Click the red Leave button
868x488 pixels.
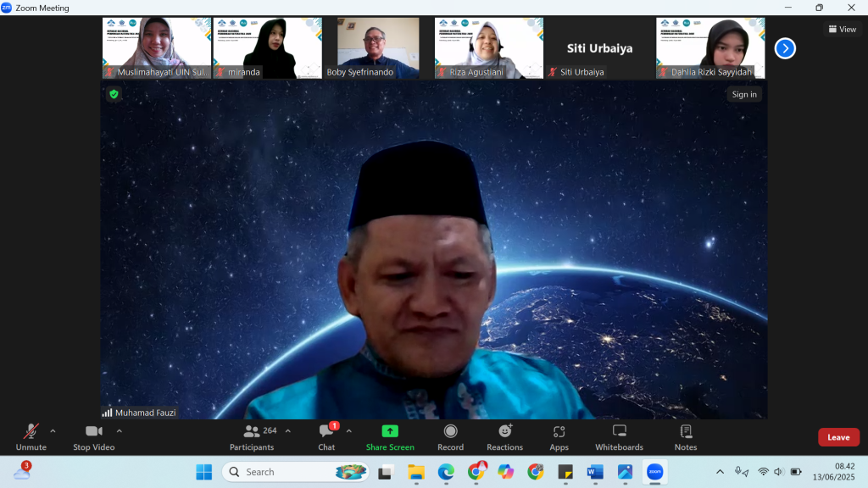(838, 437)
